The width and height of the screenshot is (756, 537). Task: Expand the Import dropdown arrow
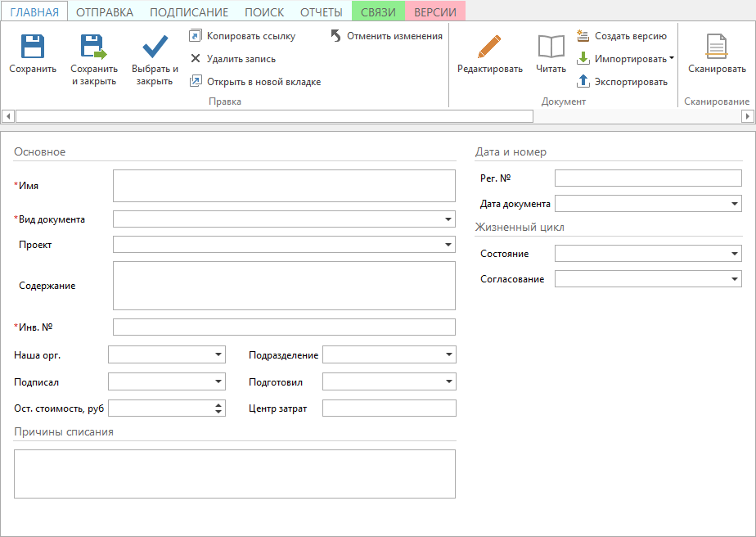click(671, 59)
